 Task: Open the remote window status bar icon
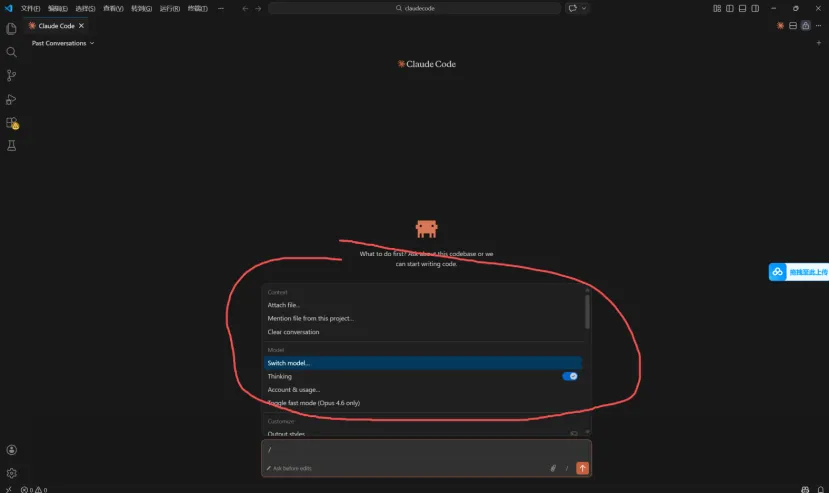click(8, 490)
